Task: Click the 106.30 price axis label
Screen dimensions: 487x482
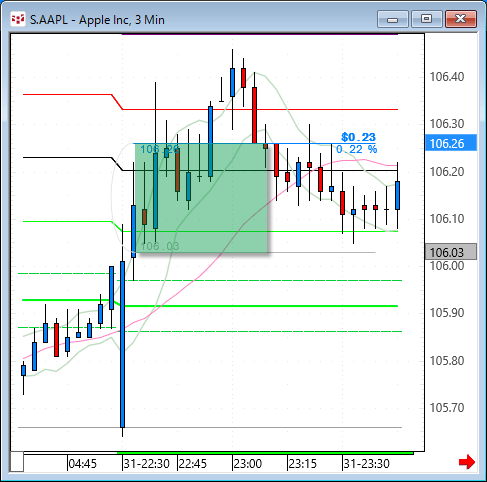Action: pyautogui.click(x=447, y=124)
